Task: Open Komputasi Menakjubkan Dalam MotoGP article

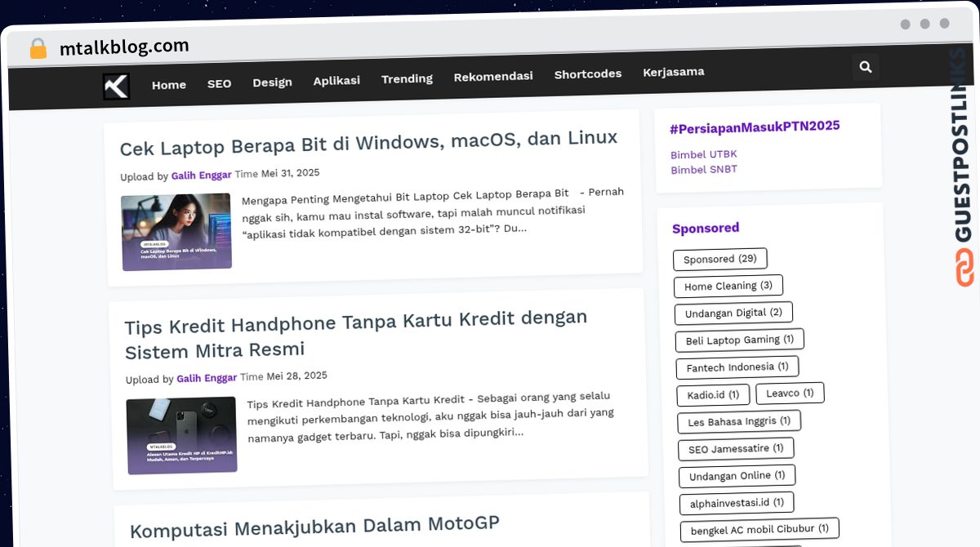Action: (314, 527)
